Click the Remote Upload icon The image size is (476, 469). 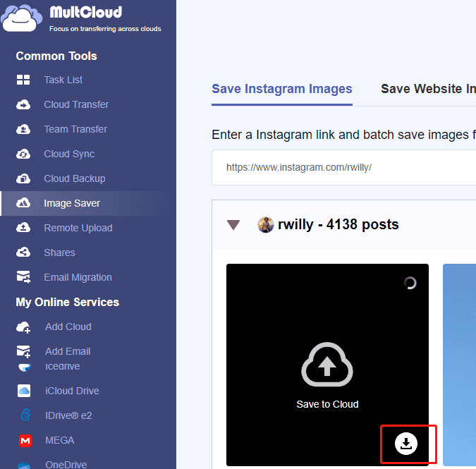pyautogui.click(x=23, y=228)
